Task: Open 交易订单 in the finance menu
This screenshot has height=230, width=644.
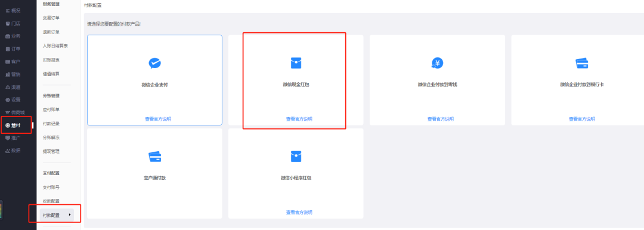Action: click(51, 18)
